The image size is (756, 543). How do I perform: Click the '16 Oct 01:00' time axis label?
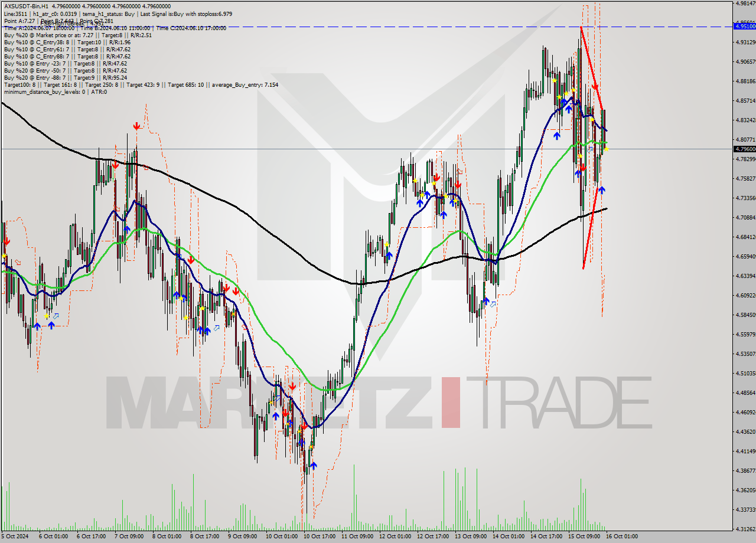click(x=623, y=537)
